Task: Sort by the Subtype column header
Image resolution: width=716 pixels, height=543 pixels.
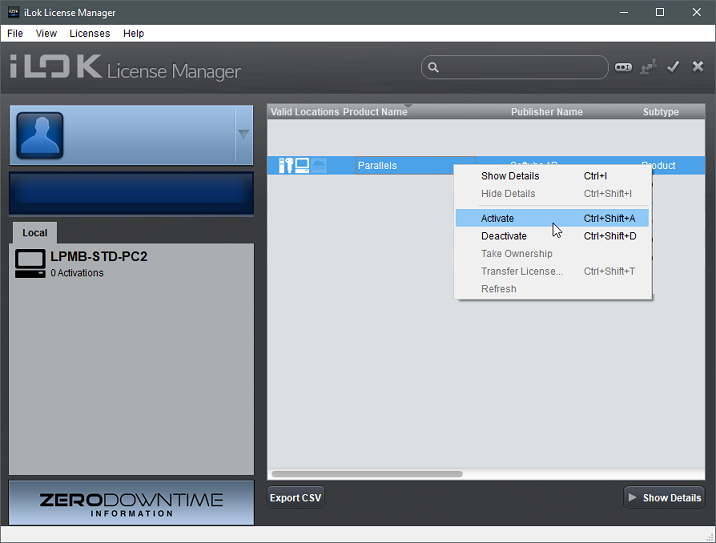Action: [661, 112]
